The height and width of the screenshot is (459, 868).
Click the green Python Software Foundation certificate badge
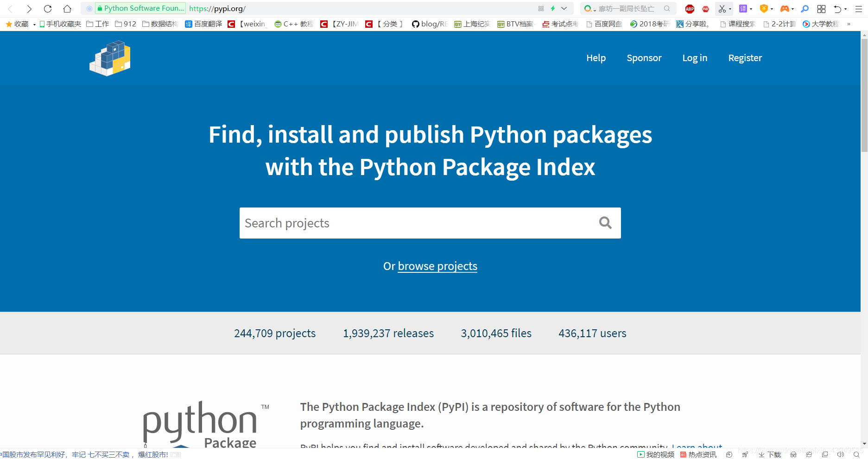pos(140,8)
